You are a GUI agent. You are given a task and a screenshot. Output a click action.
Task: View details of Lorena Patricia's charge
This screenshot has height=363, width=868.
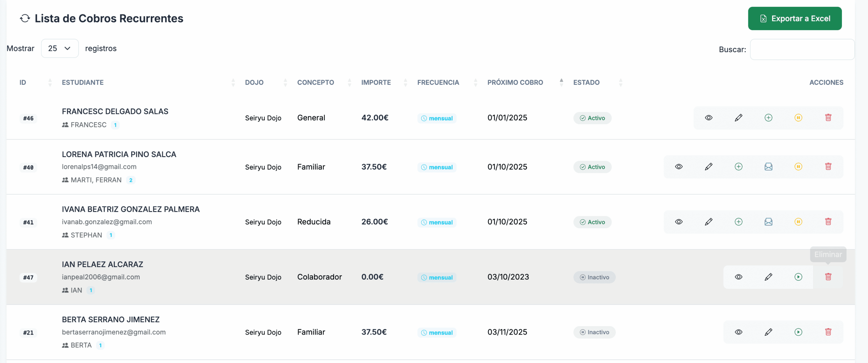[x=679, y=167]
